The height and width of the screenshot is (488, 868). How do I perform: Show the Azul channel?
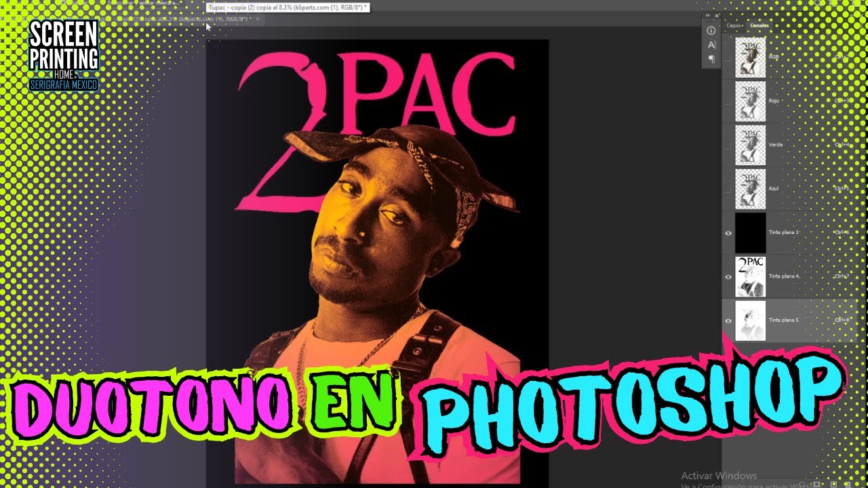pos(728,189)
